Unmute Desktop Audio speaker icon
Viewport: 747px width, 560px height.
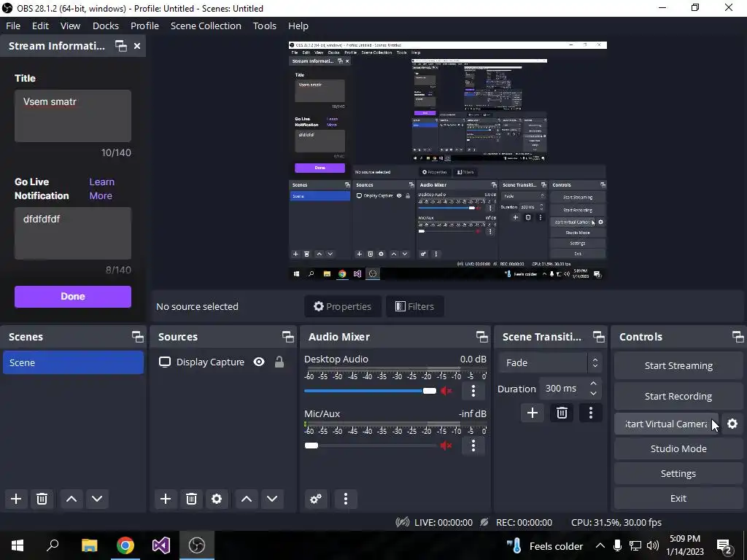coord(446,391)
